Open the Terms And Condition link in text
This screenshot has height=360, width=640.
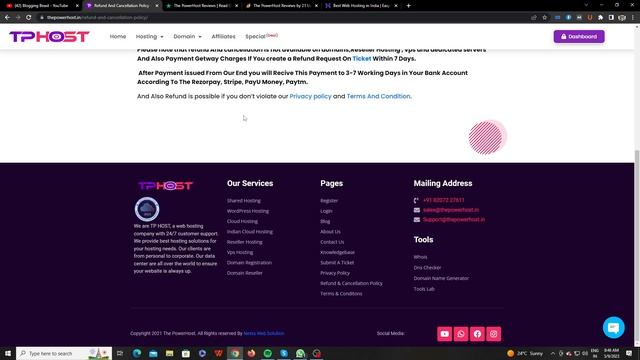tap(378, 96)
